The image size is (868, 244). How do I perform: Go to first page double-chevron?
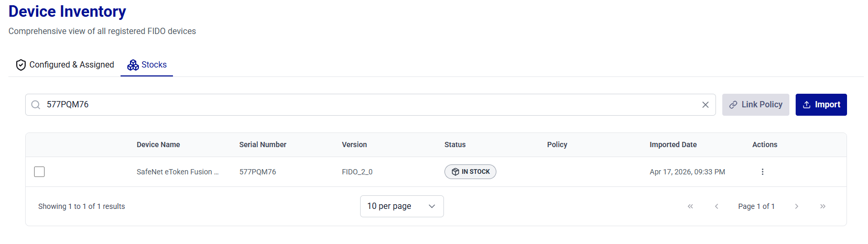[690, 206]
